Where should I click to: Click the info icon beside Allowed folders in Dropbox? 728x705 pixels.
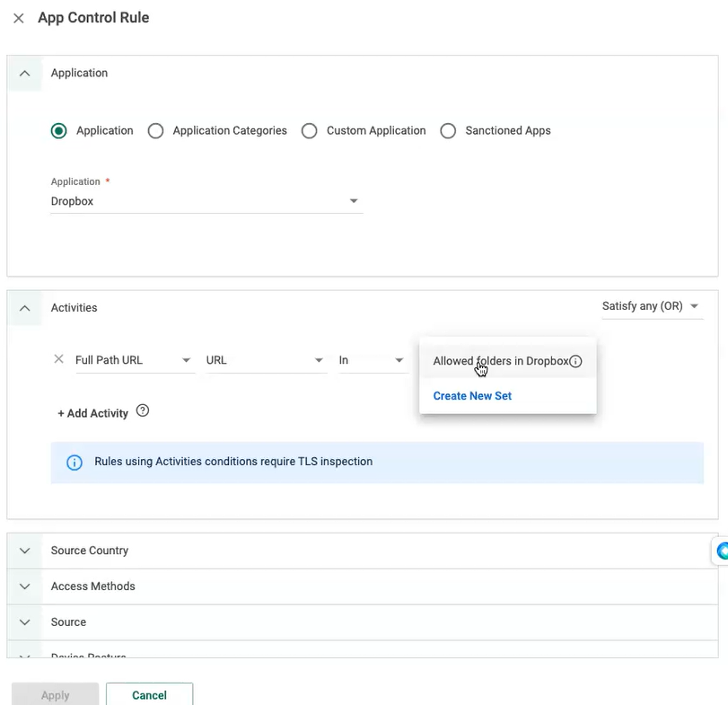(575, 361)
